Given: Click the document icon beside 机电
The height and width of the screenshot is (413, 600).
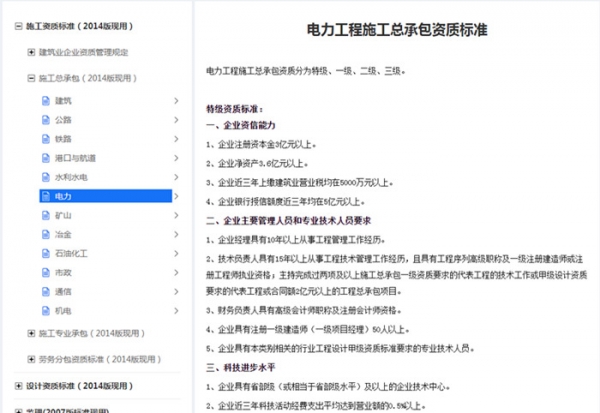Looking at the screenshot, I should (45, 311).
